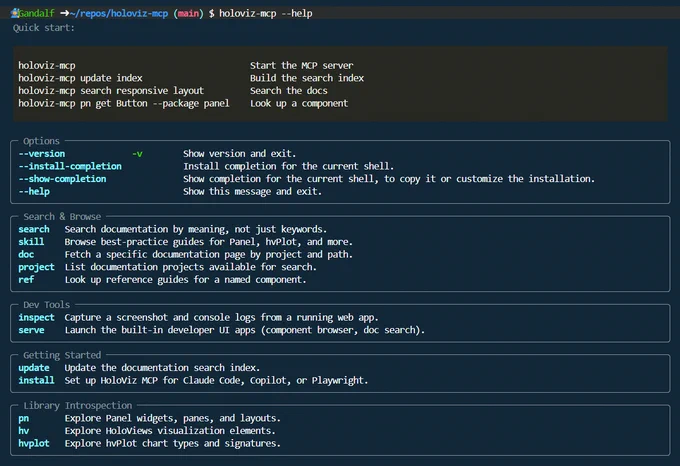680x466 pixels.
Task: Click the 'ref' command name
Action: (26, 279)
